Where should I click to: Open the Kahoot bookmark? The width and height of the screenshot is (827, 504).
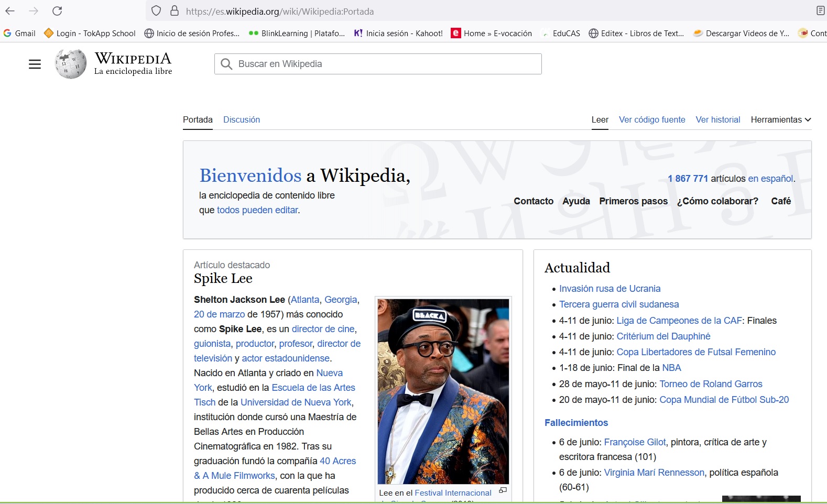398,33
